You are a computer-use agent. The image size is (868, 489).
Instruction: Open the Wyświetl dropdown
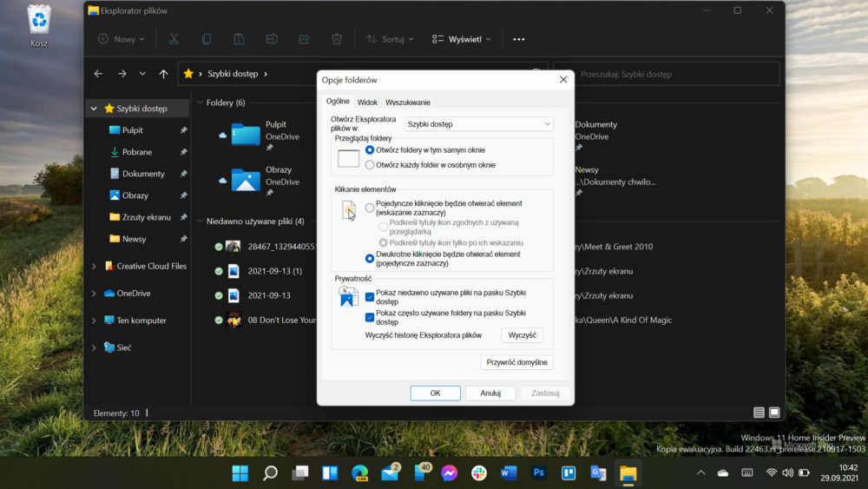point(461,39)
